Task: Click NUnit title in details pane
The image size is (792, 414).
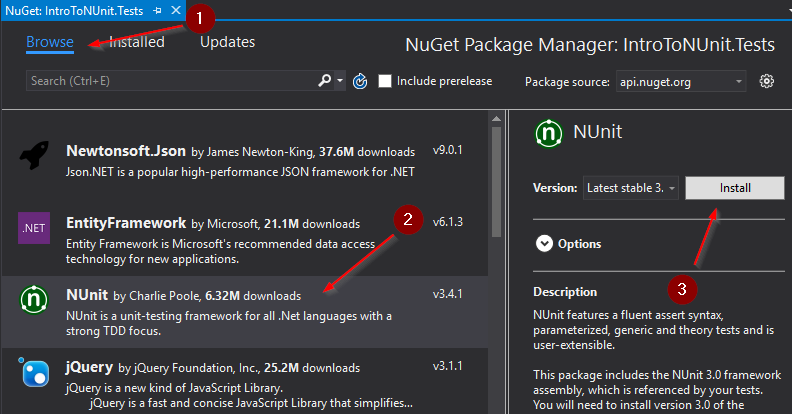Action: pyautogui.click(x=598, y=132)
